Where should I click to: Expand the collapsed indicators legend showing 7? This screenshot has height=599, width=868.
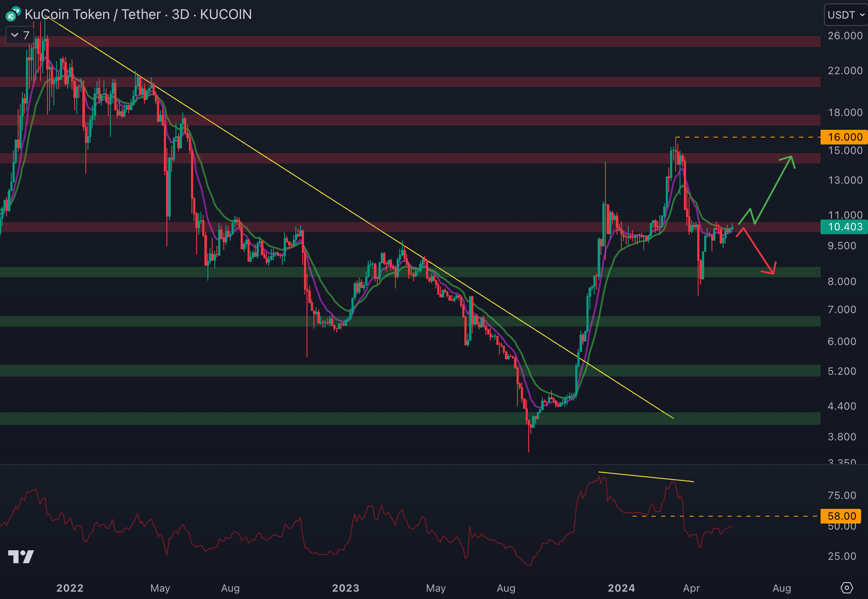pos(20,35)
